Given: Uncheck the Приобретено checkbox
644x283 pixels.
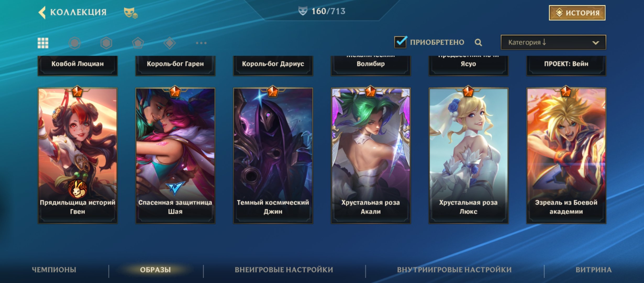Looking at the screenshot, I should [x=401, y=42].
